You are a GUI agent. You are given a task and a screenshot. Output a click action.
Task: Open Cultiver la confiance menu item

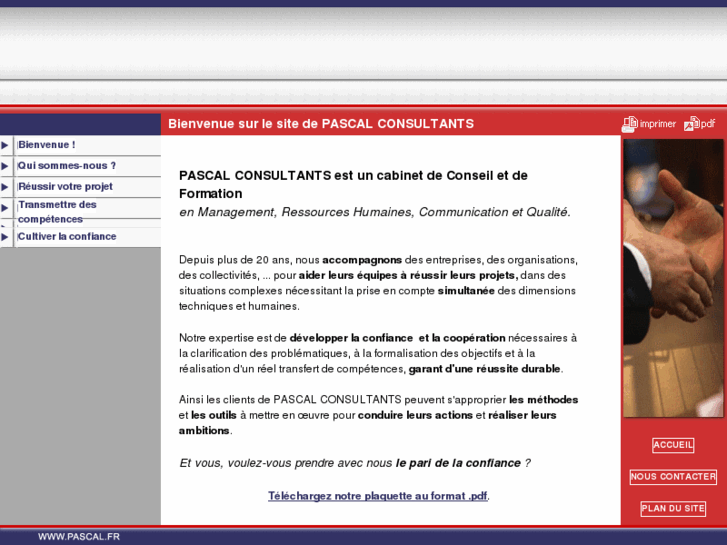(67, 237)
